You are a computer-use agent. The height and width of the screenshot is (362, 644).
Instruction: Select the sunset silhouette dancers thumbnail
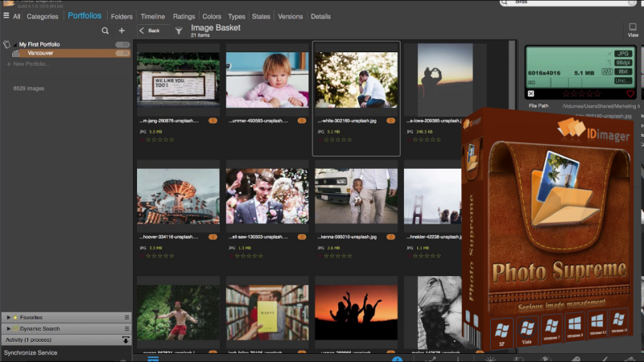pos(356,312)
